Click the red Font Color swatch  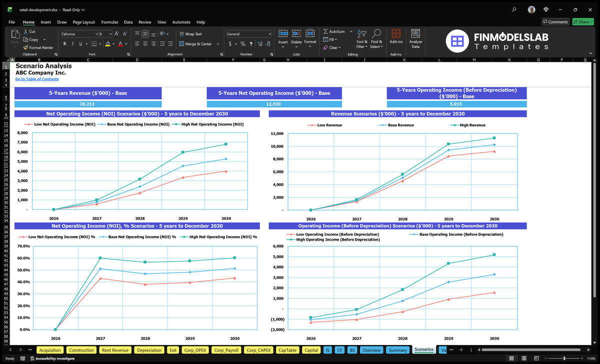point(120,44)
